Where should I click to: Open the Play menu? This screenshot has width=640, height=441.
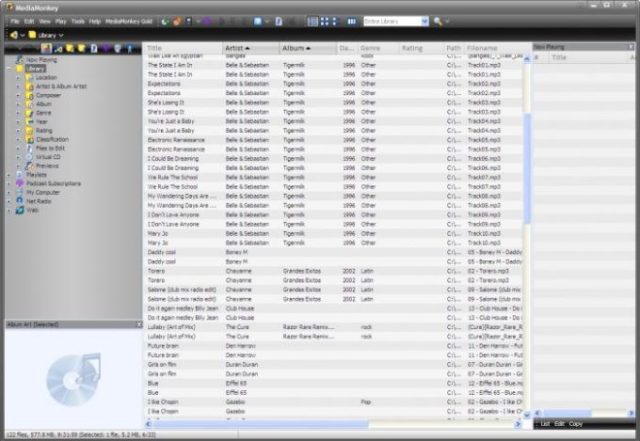coord(61,21)
